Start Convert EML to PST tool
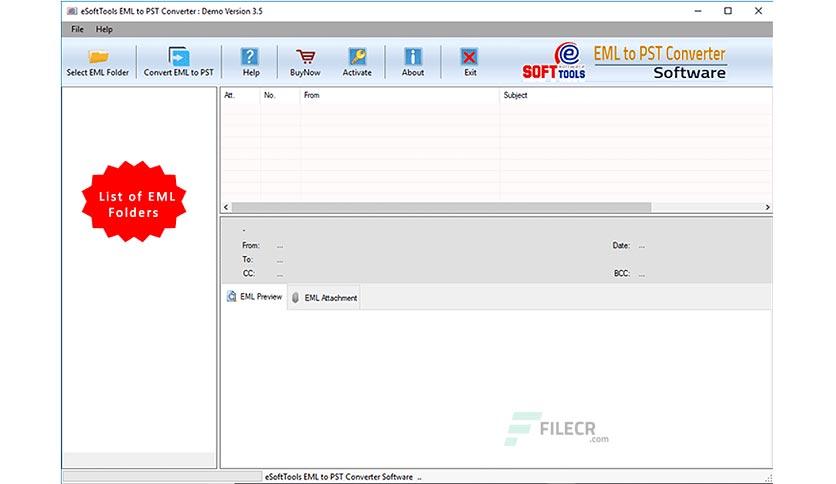This screenshot has height=484, width=836. tap(179, 62)
